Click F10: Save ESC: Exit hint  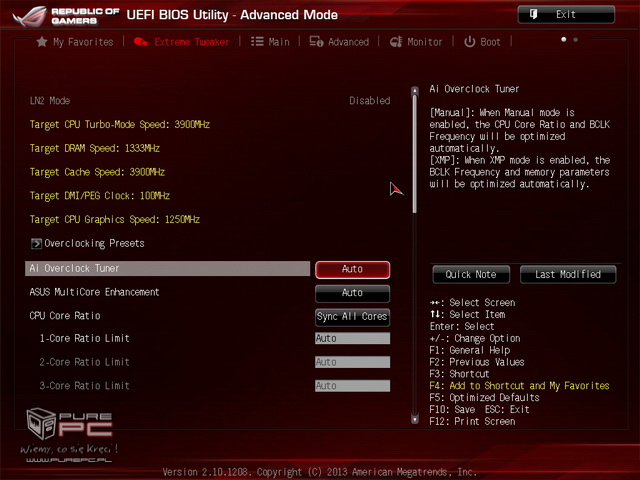click(x=480, y=409)
